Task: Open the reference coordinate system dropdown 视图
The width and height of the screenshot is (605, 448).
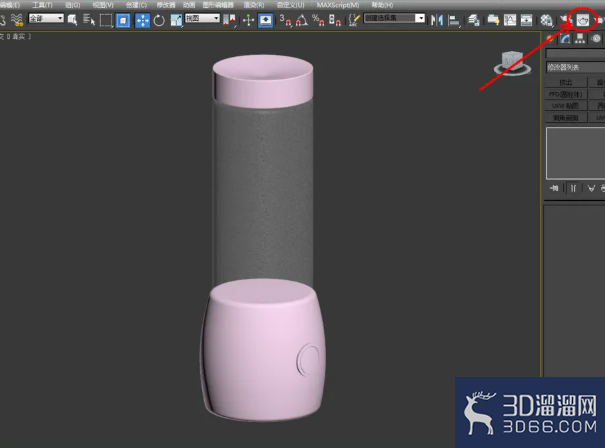Action: [x=202, y=18]
